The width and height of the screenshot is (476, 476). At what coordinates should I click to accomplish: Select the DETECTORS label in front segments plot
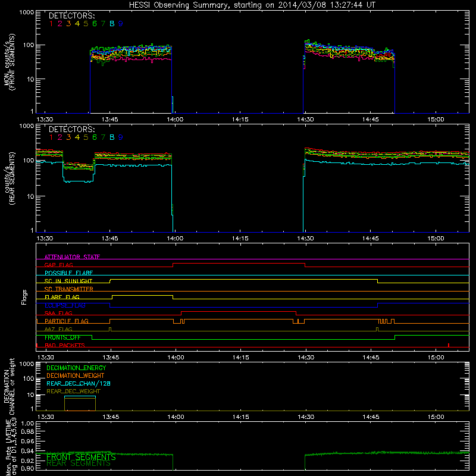point(71,16)
